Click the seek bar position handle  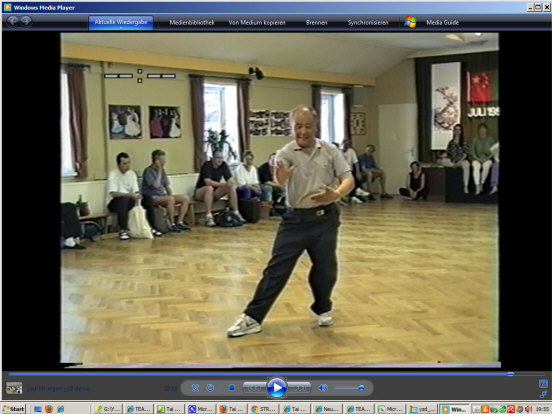coord(510,374)
